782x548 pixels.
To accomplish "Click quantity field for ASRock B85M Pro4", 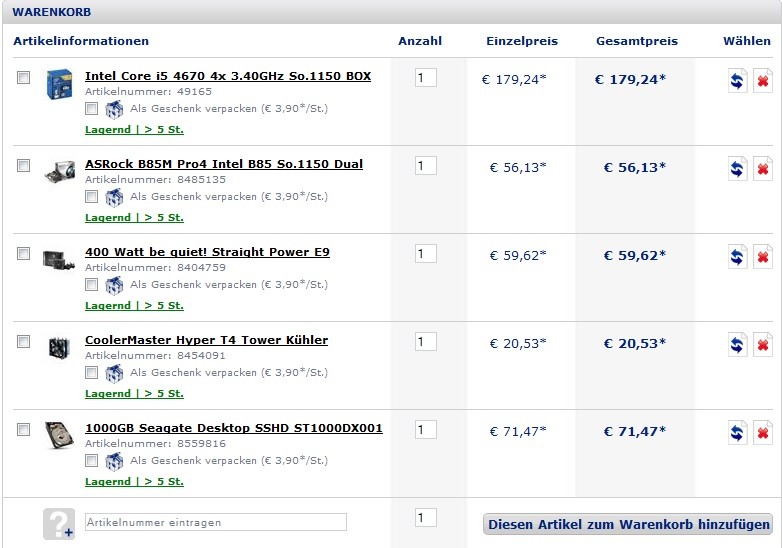I will click(x=425, y=166).
